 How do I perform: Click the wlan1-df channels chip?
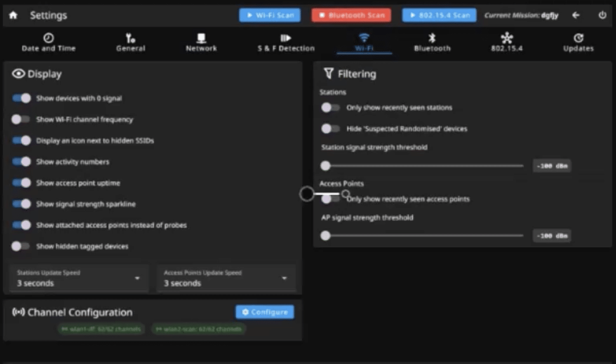[101, 329]
